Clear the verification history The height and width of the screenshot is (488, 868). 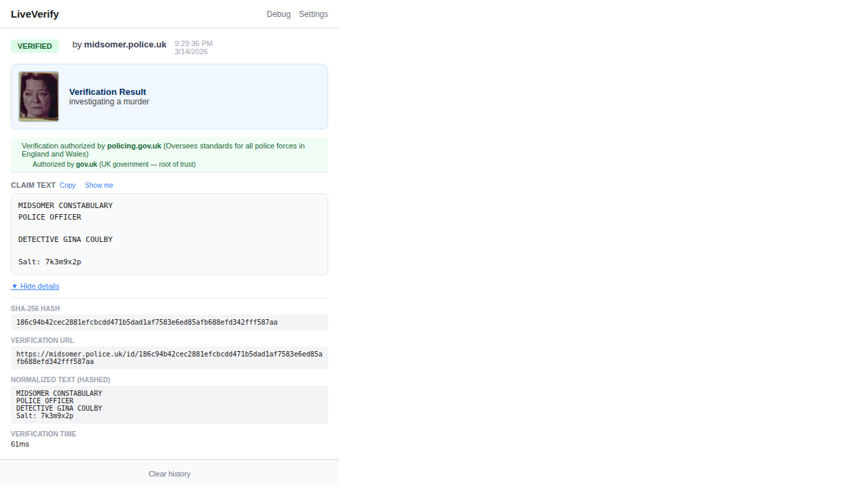click(169, 473)
